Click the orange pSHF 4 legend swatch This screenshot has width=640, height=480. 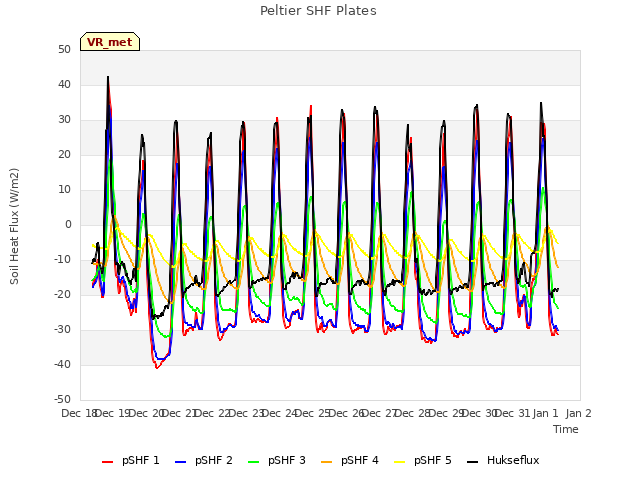327,462
